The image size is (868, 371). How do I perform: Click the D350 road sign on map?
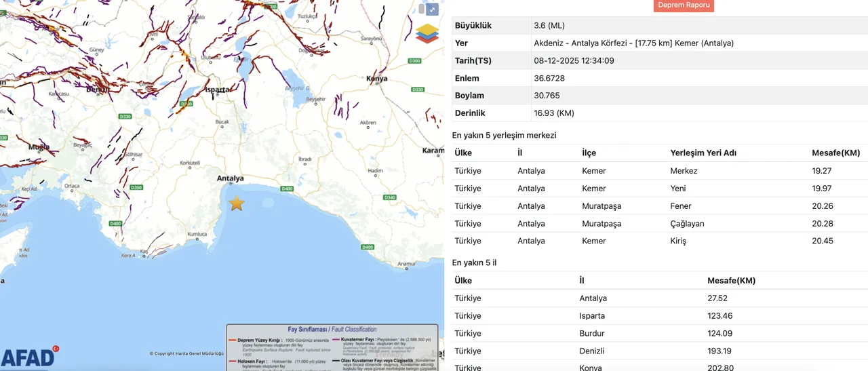pyautogui.click(x=136, y=187)
